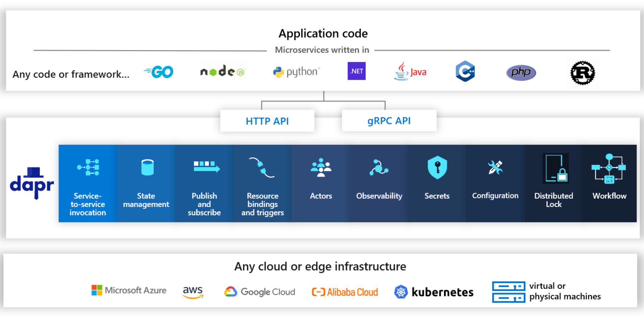Select the Java logo
The image size is (644, 317).
click(x=410, y=72)
